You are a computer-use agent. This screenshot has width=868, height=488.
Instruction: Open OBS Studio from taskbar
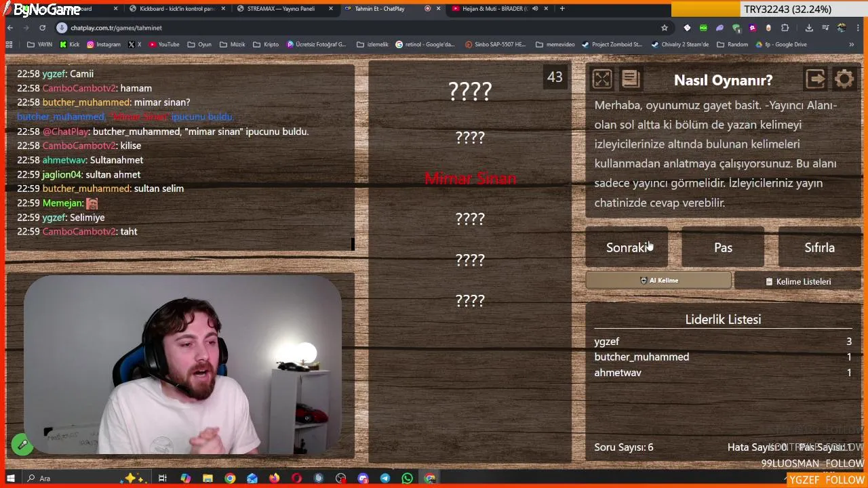coord(340,479)
